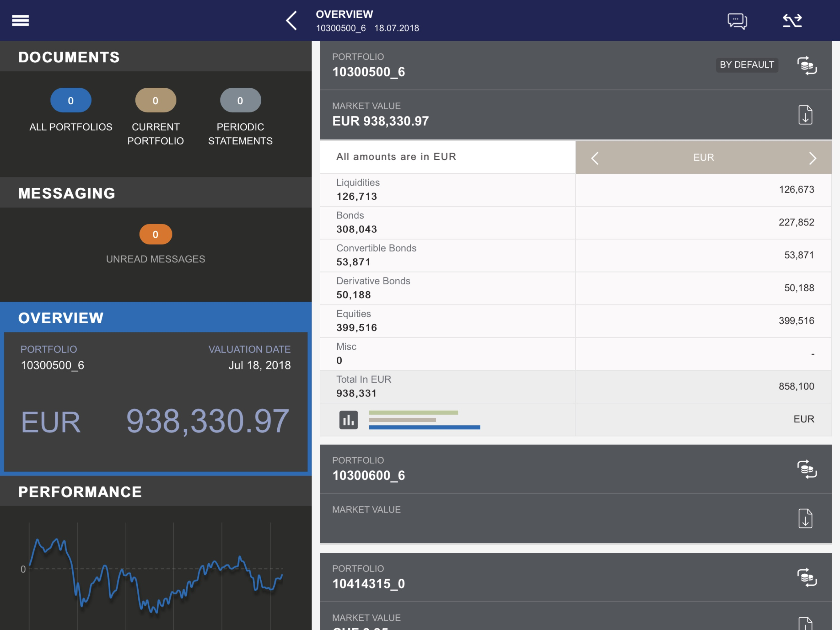The image size is (840, 630).
Task: Tap All amounts are in EUR
Action: (396, 157)
